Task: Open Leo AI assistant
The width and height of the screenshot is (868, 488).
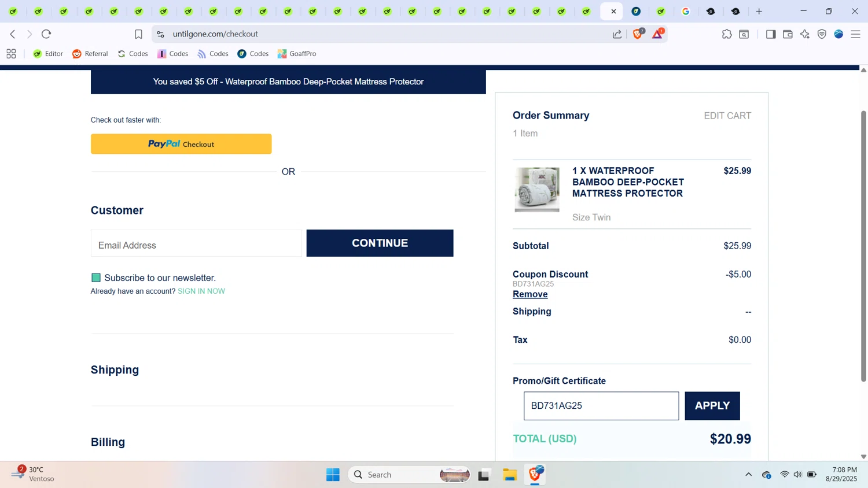Action: (x=805, y=34)
